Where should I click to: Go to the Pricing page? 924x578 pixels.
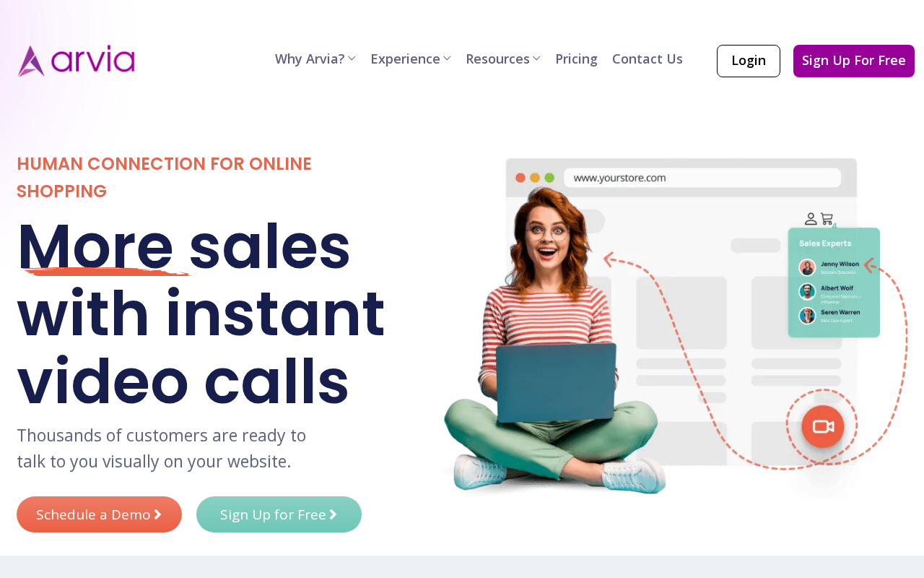point(576,59)
